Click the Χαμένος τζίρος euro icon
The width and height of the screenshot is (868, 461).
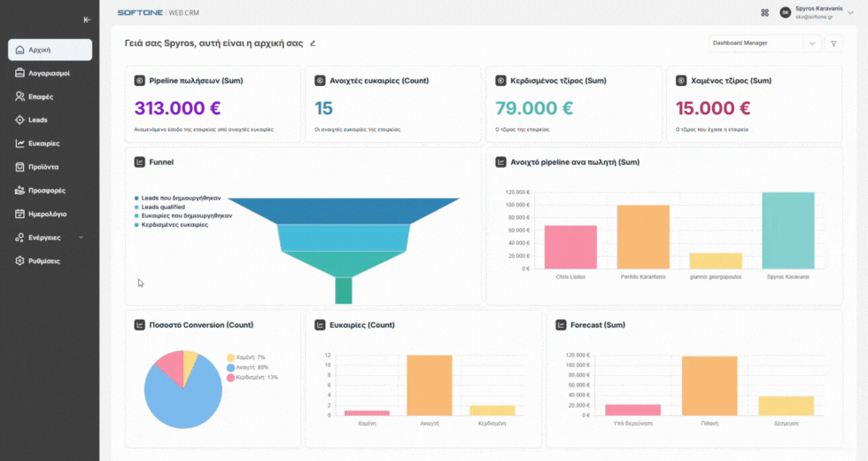tap(681, 81)
